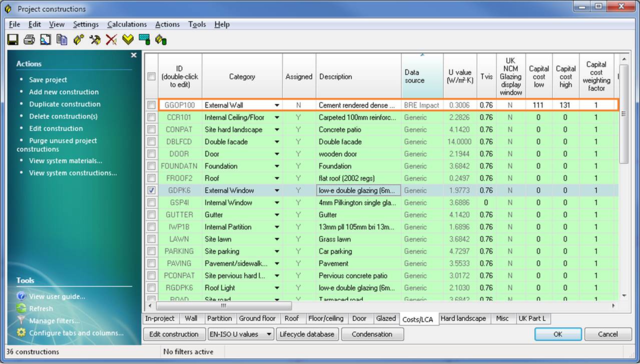Viewport: 640px width, 364px height.
Task: Uncheck the GDPK6 row checkbox
Action: [151, 191]
